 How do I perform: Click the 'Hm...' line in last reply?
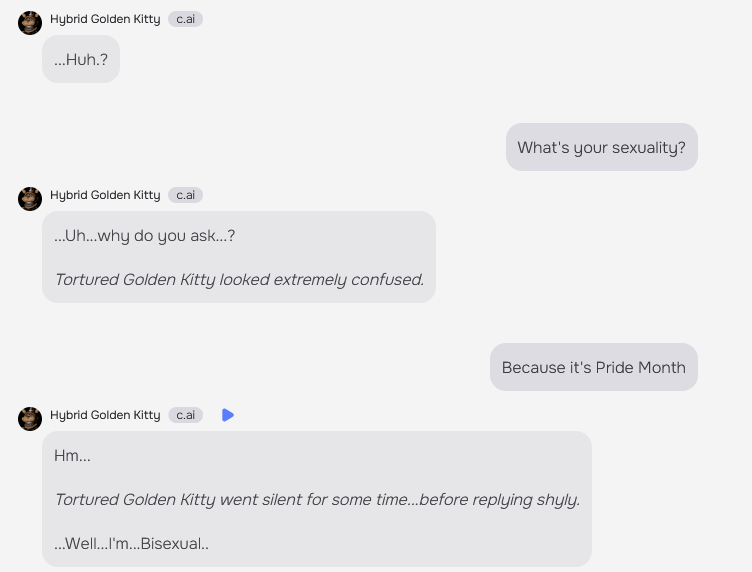[x=72, y=455]
